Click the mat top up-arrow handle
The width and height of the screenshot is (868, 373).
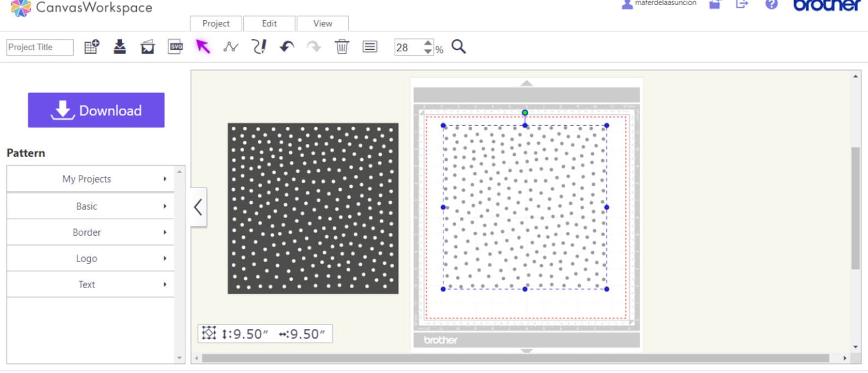pos(526,83)
